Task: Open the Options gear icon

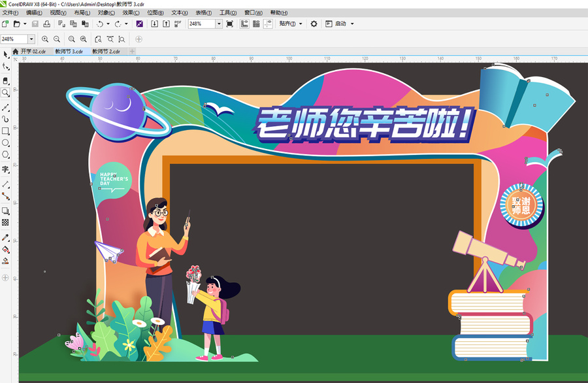Action: (314, 24)
